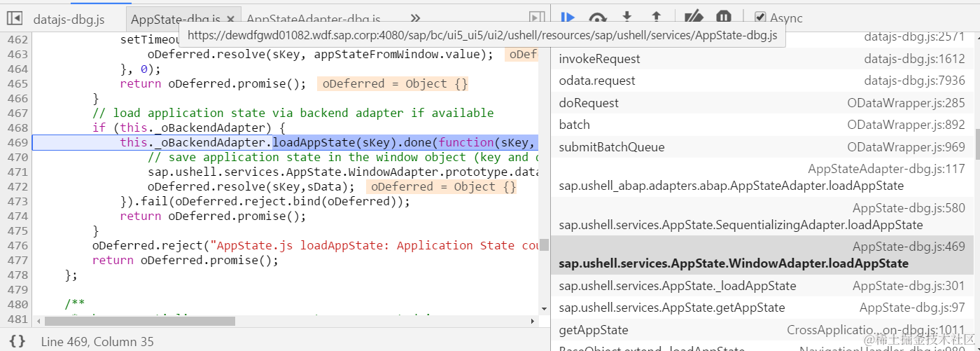Select the AppStateAdapter.loadAppState stack frame

tap(762, 178)
